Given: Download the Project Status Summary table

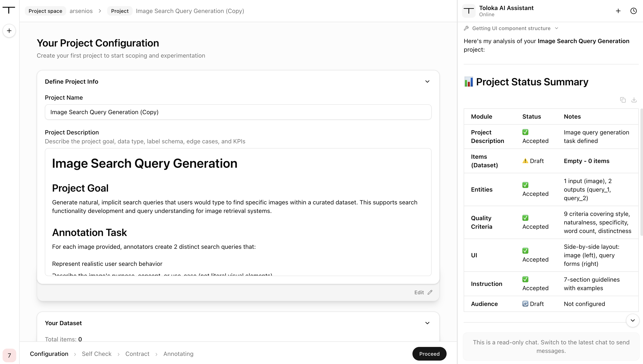Looking at the screenshot, I should [634, 100].
